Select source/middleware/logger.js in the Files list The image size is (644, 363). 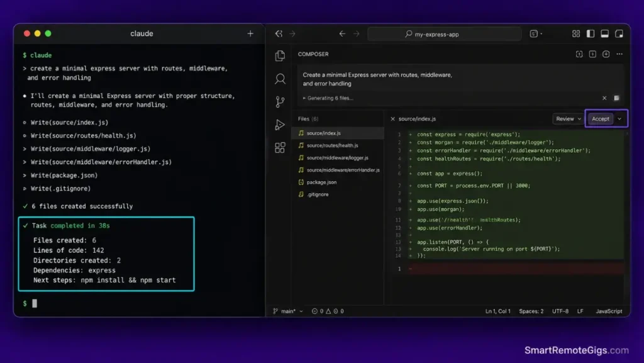tap(338, 158)
